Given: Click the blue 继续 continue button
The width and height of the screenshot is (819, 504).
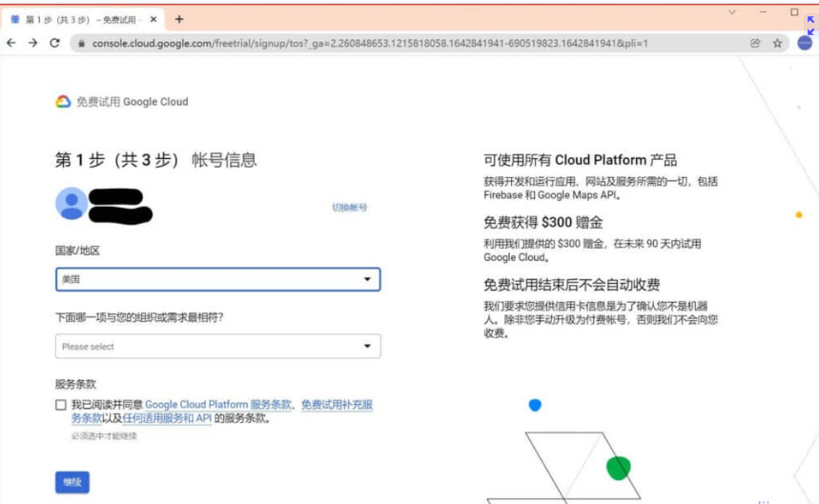Looking at the screenshot, I should (x=72, y=482).
